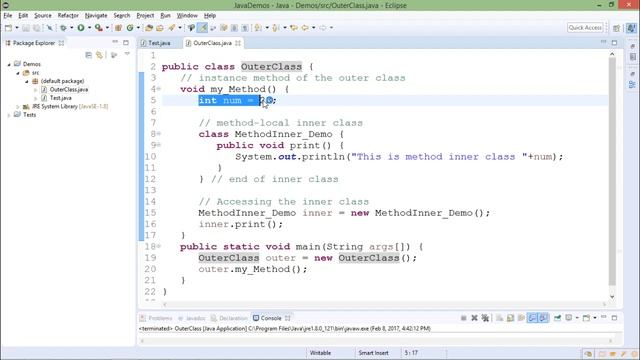Click the Search flashlight toolbar icon
This screenshot has width=640, height=360.
coord(171,28)
